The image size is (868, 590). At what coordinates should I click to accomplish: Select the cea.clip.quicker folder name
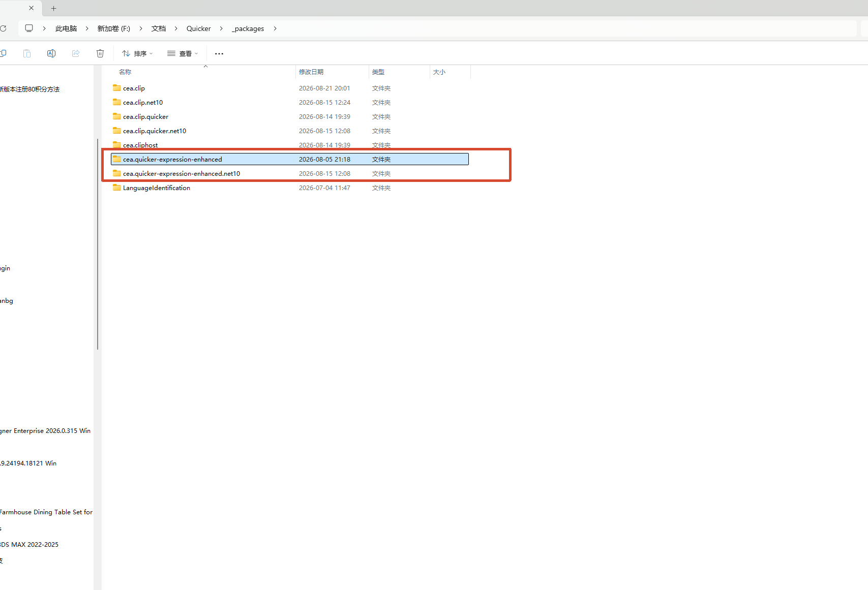(145, 116)
